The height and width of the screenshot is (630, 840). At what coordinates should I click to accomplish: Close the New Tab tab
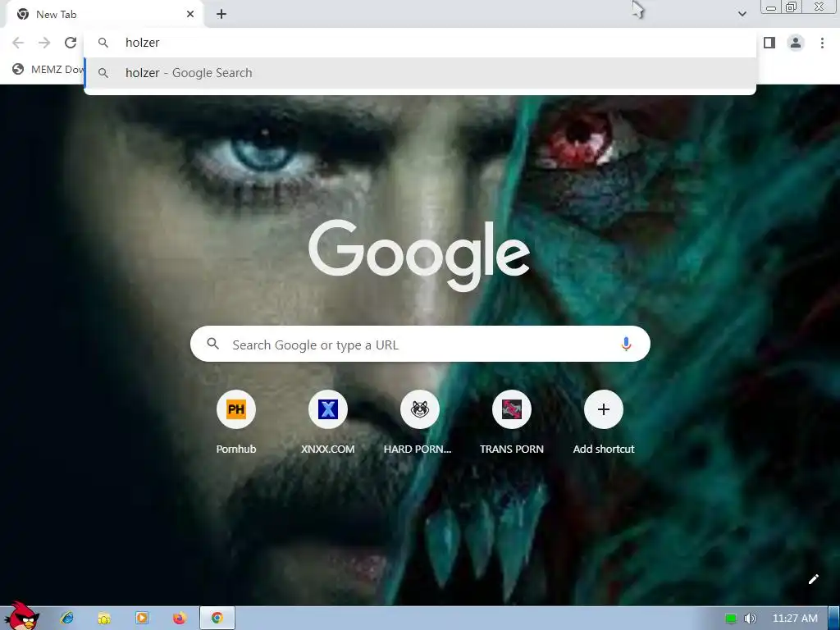tap(190, 15)
